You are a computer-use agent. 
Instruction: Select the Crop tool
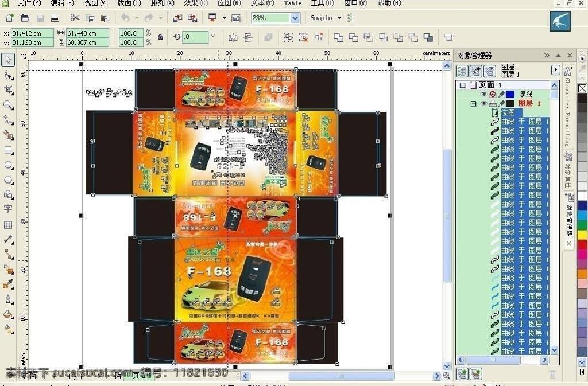(8, 90)
